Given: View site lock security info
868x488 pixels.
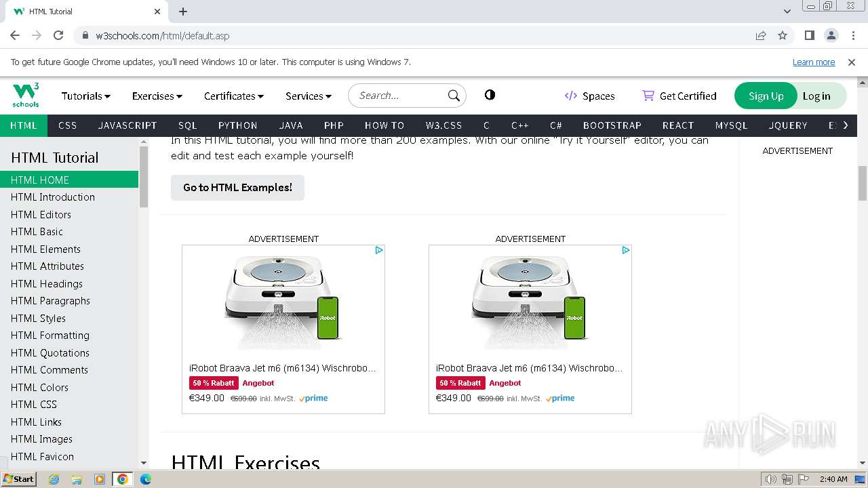Looking at the screenshot, I should [x=85, y=35].
